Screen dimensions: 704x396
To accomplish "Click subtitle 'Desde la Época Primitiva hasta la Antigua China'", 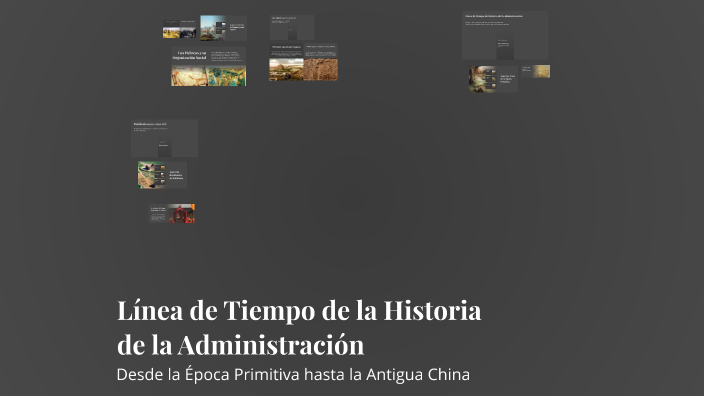I will click(x=293, y=374).
